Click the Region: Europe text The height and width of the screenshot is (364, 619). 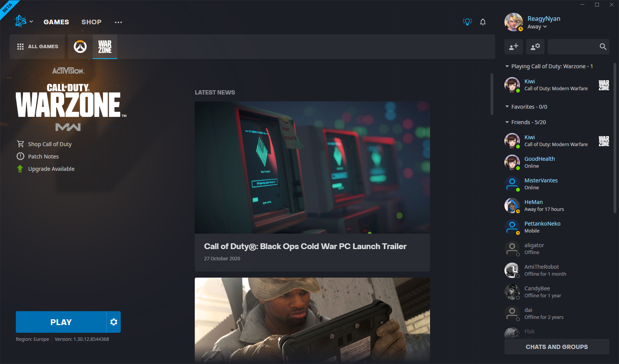[x=32, y=339]
